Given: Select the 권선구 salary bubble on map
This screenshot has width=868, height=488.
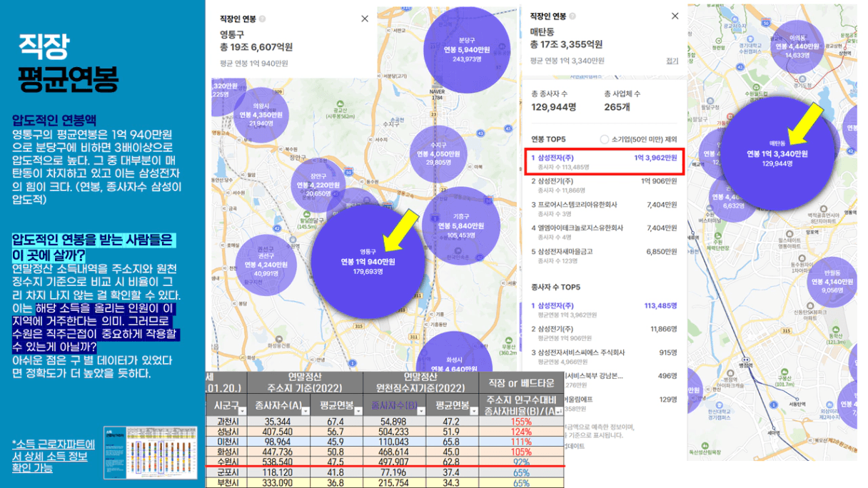Looking at the screenshot, I should tap(265, 263).
